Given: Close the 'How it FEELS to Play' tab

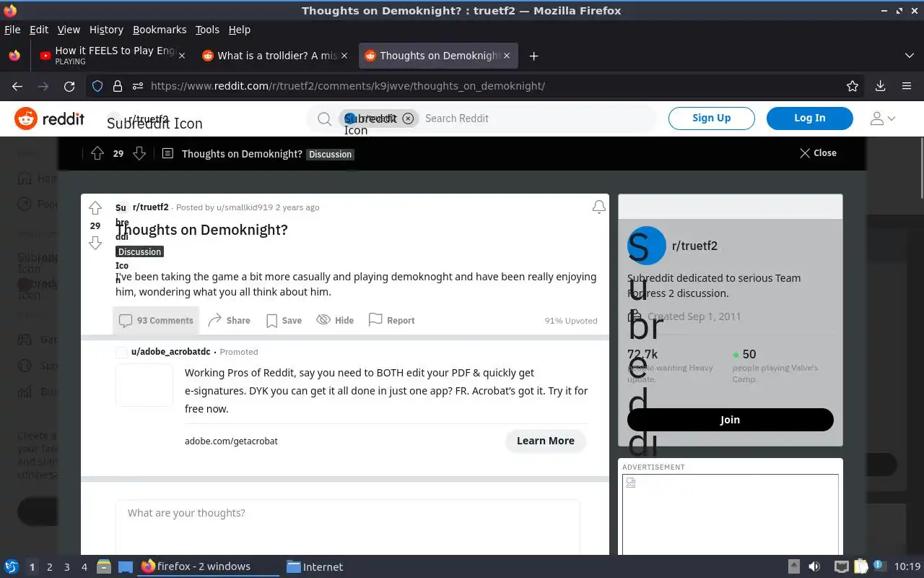Looking at the screenshot, I should [x=182, y=56].
